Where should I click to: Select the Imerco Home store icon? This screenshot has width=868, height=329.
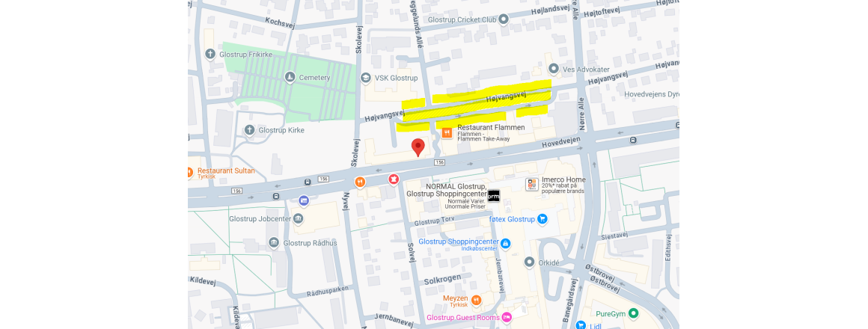[531, 185]
